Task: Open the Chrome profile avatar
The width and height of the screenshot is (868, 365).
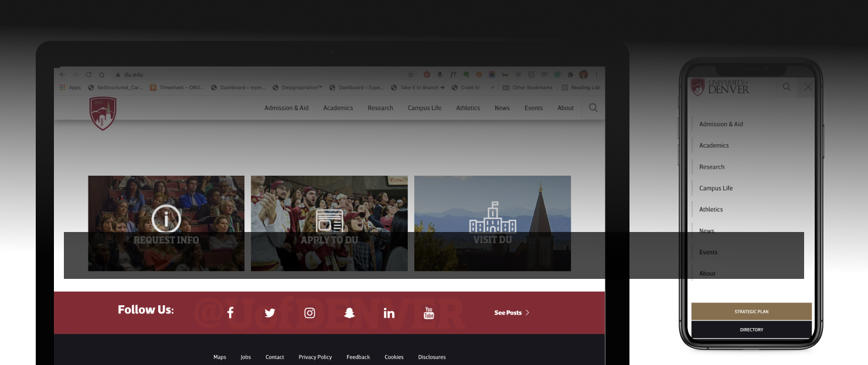Action: click(x=584, y=74)
